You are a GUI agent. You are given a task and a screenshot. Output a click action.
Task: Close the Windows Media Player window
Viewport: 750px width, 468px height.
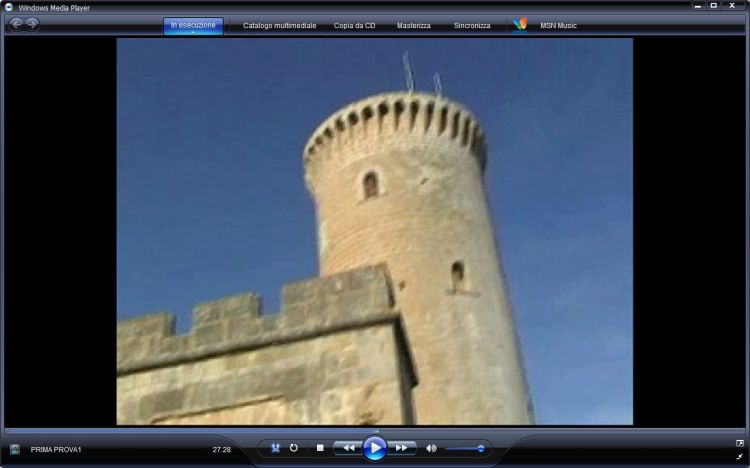tap(732, 6)
